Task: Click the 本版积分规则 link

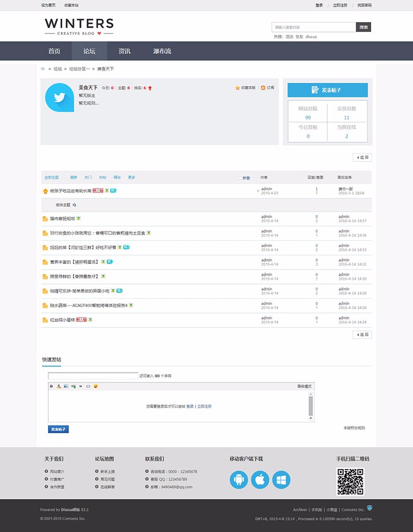Action: 354,428
